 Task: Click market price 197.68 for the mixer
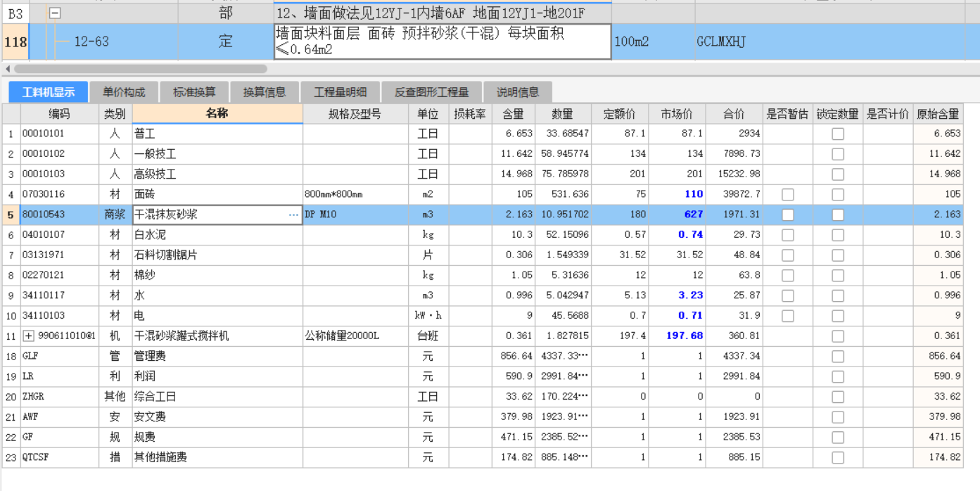pos(676,336)
